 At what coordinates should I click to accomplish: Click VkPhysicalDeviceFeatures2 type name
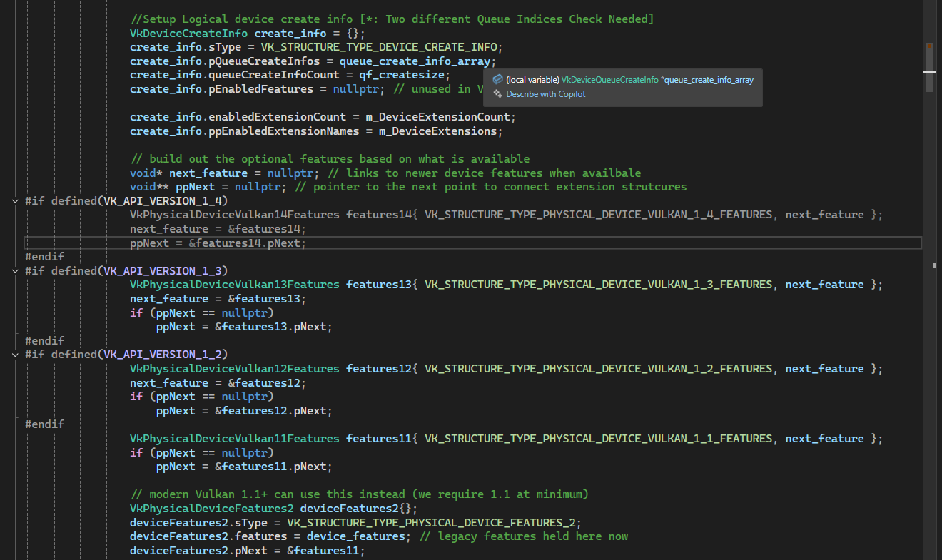point(211,509)
